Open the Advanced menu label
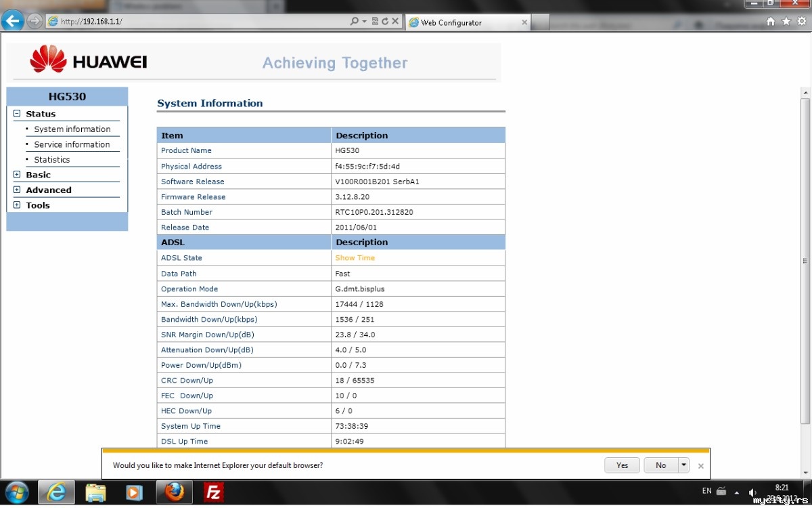812x508 pixels. [49, 190]
